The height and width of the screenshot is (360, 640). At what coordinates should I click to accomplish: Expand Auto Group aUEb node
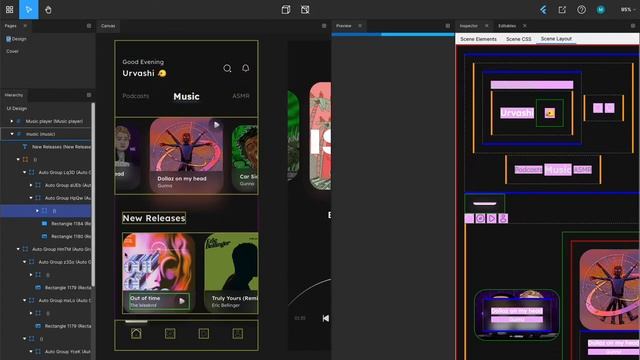31,185
